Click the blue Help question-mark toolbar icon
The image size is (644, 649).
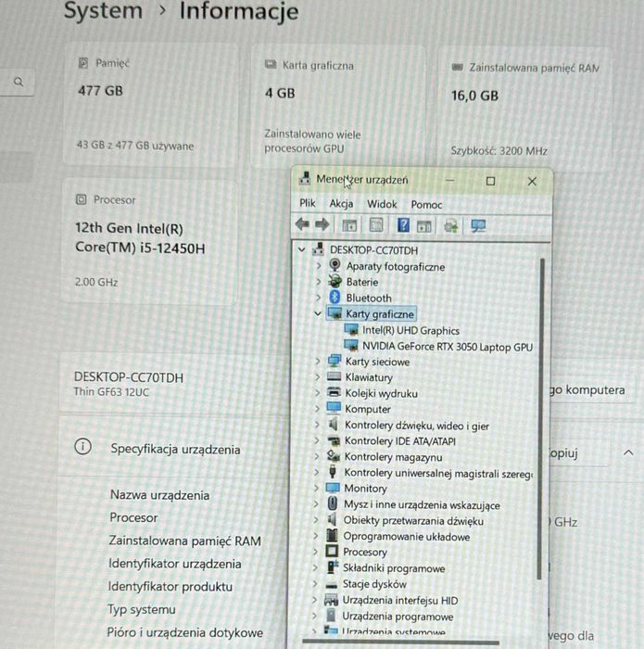[x=403, y=225]
